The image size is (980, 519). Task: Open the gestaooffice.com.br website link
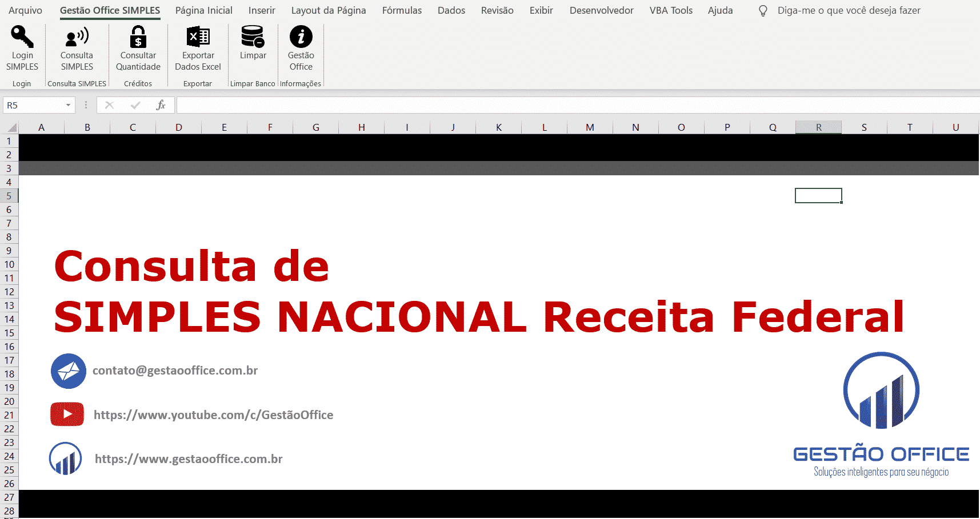(x=189, y=459)
